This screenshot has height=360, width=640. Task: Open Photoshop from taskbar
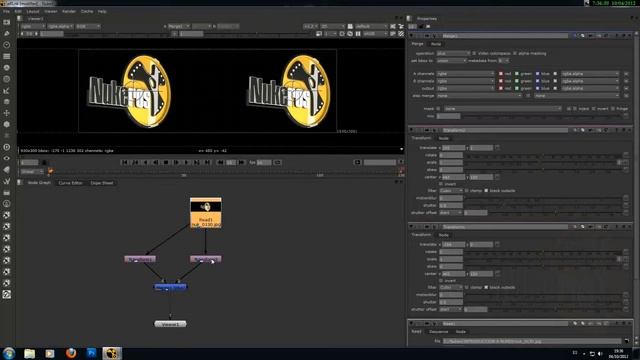pyautogui.click(x=91, y=353)
